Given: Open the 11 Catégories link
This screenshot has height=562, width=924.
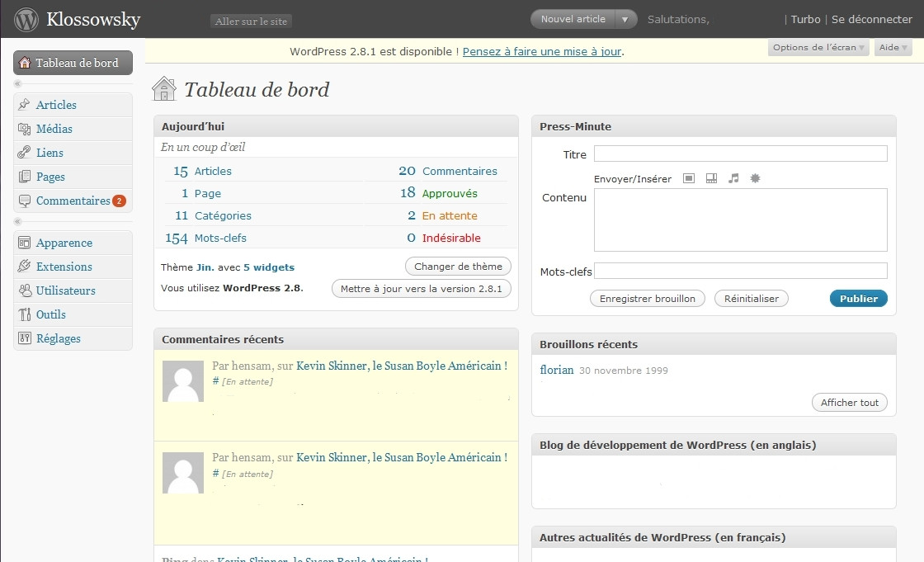Looking at the screenshot, I should coord(213,216).
